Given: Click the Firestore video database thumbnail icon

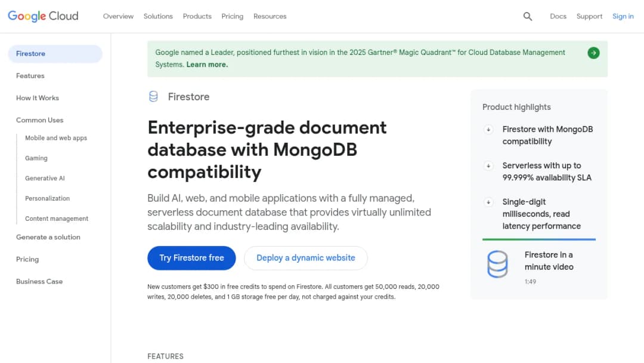Looking at the screenshot, I should click(497, 264).
